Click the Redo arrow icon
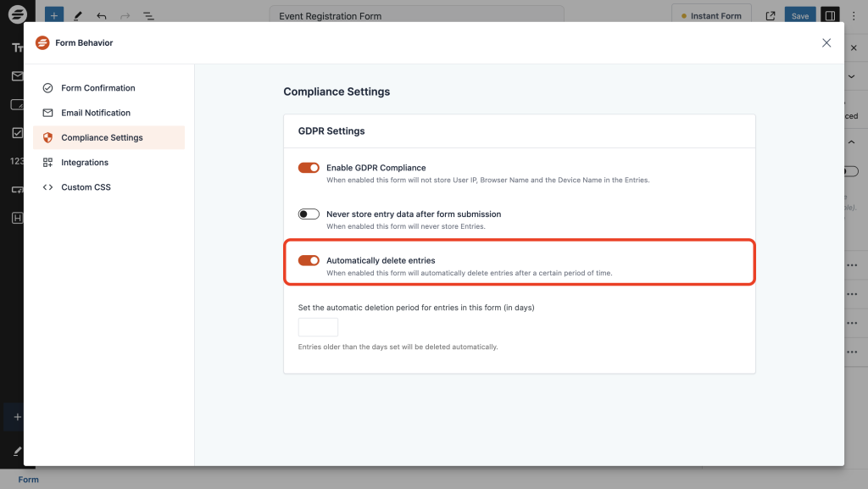 pyautogui.click(x=124, y=15)
